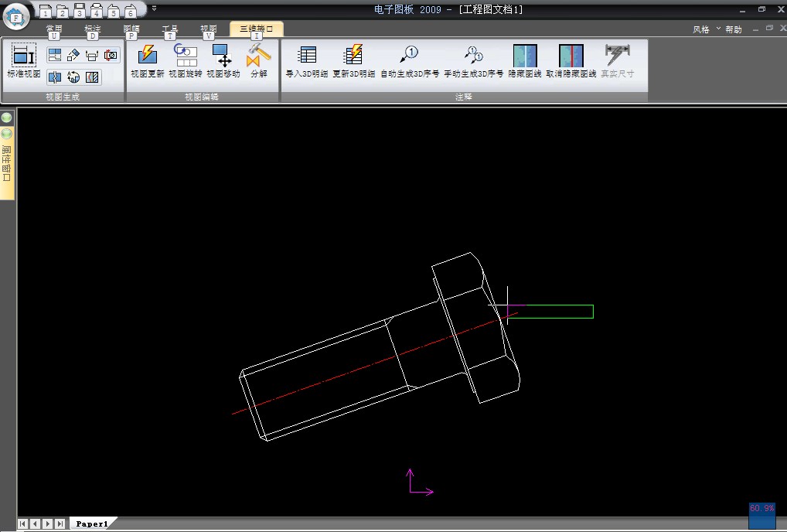
Task: Switch to the 标注 ribbon tab
Action: coord(92,29)
